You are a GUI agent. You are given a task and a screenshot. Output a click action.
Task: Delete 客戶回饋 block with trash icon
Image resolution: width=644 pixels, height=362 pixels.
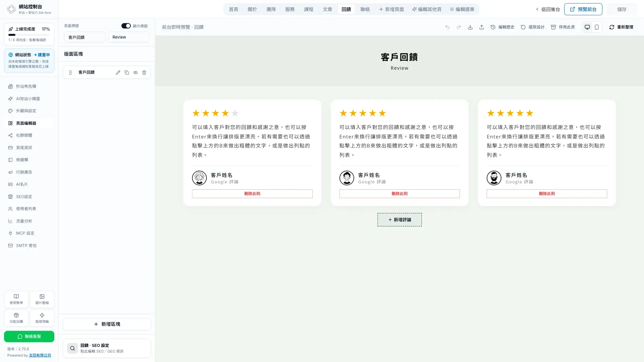(x=144, y=72)
